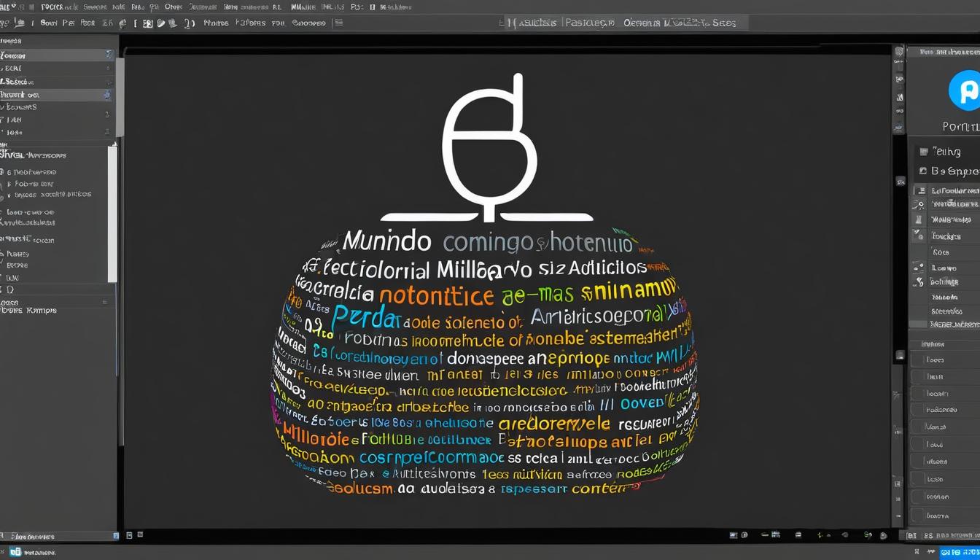This screenshot has width=980, height=560.
Task: Click the blue app icon in the bottom-left taskbar
Action: [x=15, y=552]
